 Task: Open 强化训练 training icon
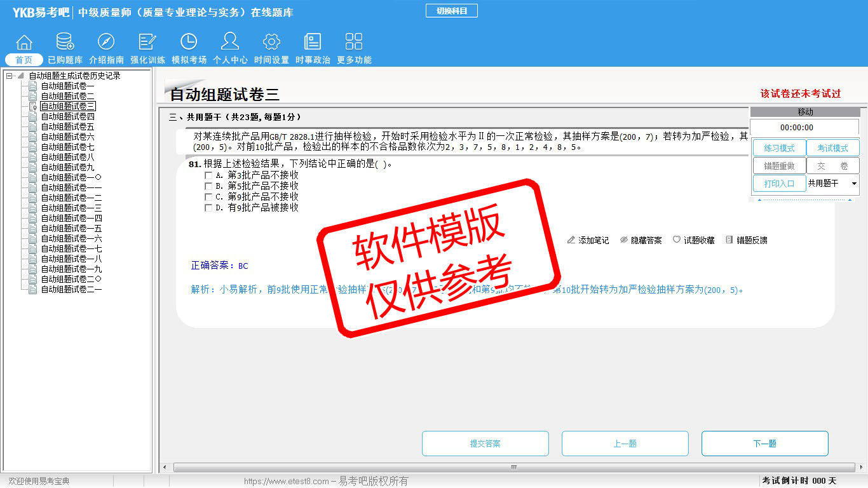click(x=147, y=43)
